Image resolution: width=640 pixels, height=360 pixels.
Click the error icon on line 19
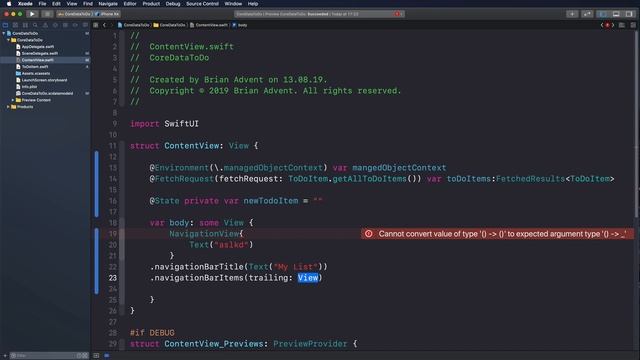pos(369,234)
